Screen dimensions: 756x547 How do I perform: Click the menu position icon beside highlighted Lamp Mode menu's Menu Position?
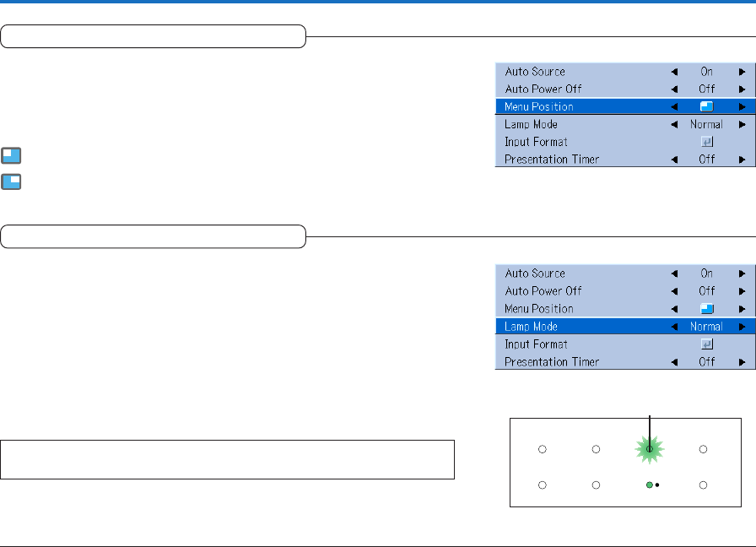707,309
